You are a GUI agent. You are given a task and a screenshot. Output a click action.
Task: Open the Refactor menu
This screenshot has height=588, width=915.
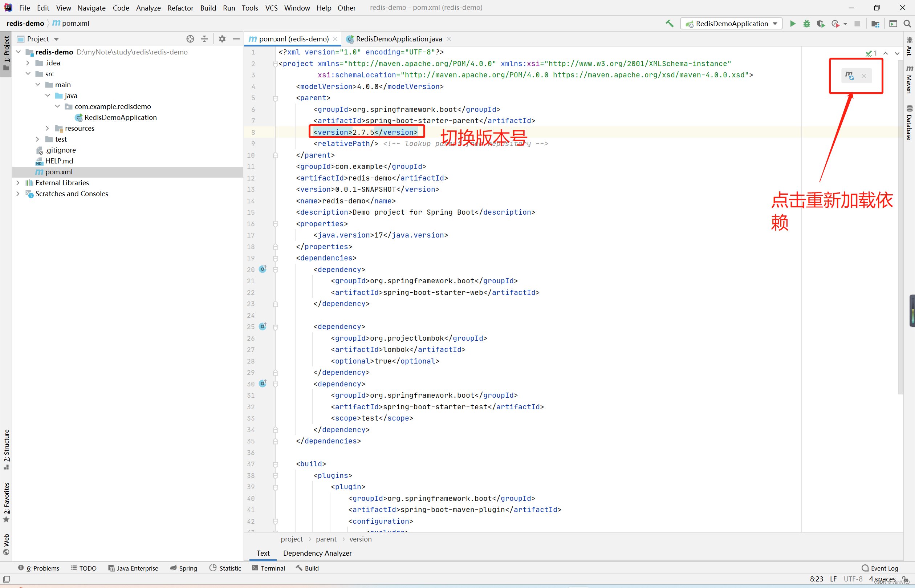pos(180,8)
